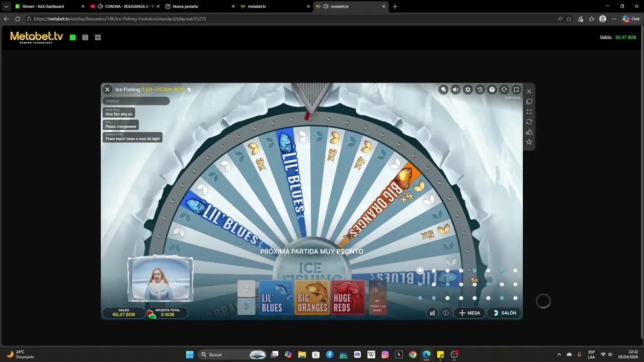Reload the game with side panel refresh icon
The image size is (644, 362).
pyautogui.click(x=529, y=122)
